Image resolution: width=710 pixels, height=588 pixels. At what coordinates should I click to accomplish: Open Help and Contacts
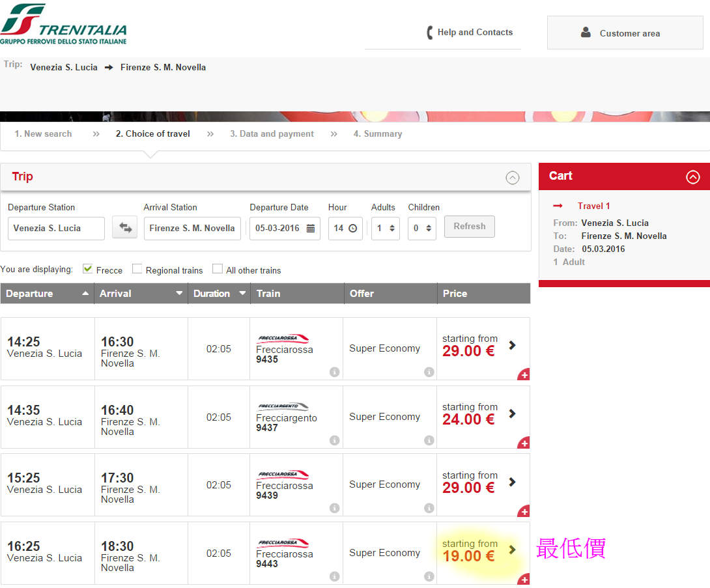[x=475, y=32]
